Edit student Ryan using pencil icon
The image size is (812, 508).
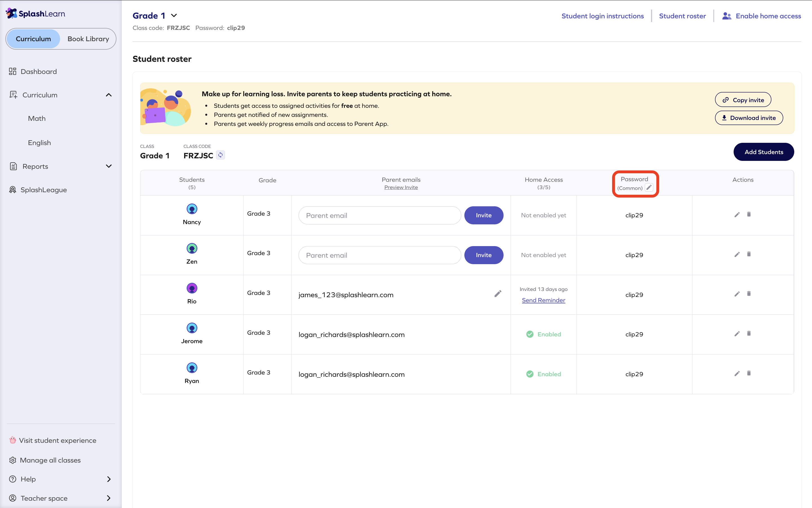coord(737,374)
